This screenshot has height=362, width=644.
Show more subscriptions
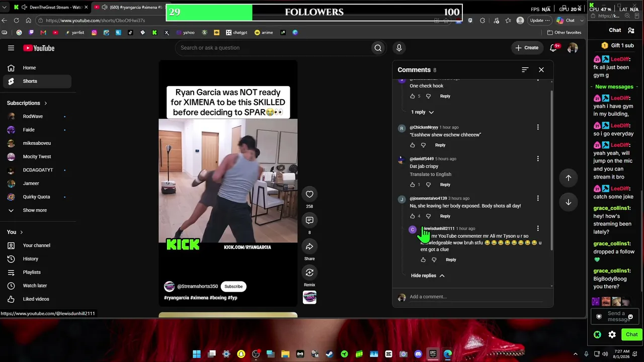point(35,210)
